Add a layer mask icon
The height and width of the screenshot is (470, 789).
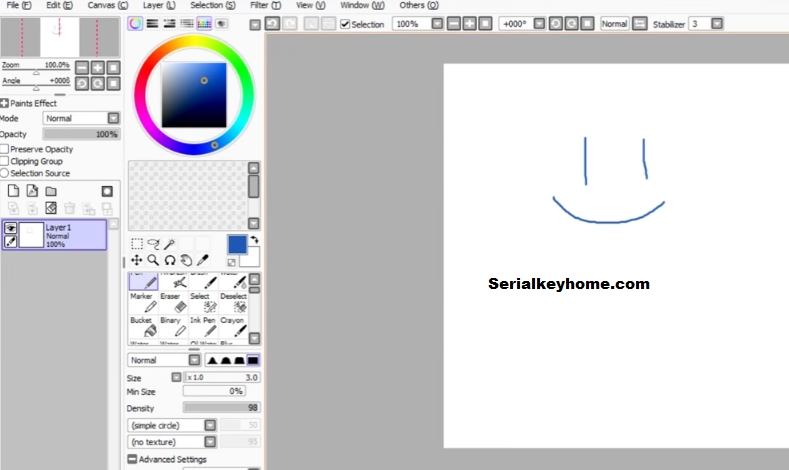click(107, 191)
